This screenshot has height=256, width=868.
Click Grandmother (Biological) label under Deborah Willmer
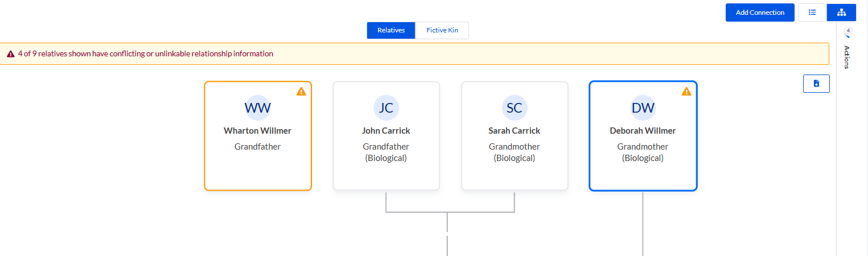[643, 152]
